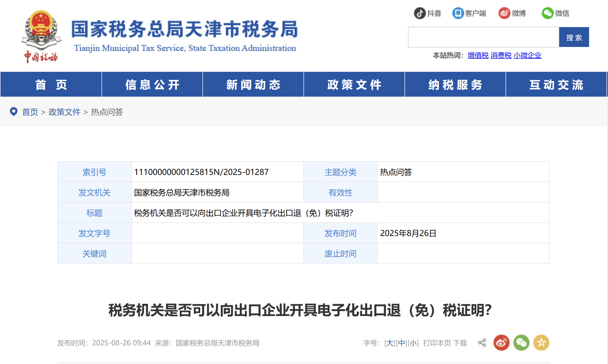Image resolution: width=608 pixels, height=364 pixels.
Task: Click the 搜索 search button
Action: tap(574, 37)
